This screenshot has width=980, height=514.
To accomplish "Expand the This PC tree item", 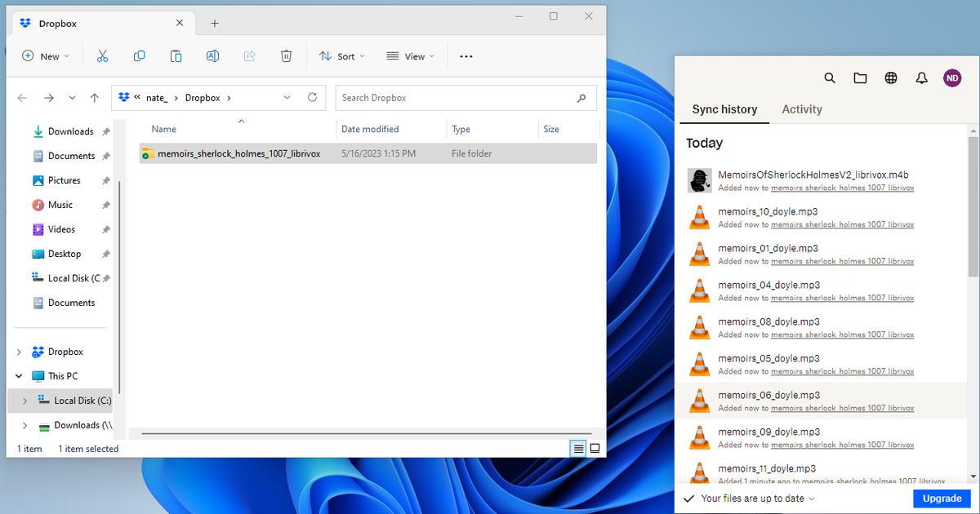I will point(18,375).
